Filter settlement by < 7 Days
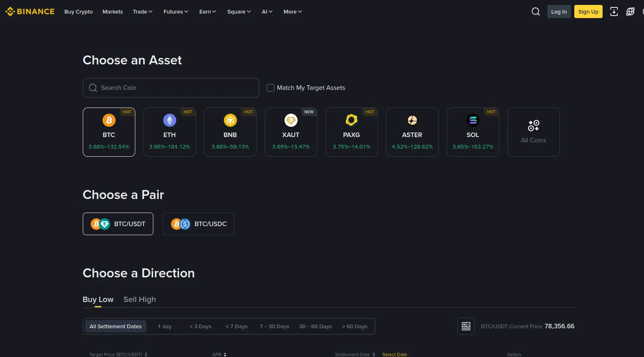Screen dimensions: 644x357 [237, 327]
